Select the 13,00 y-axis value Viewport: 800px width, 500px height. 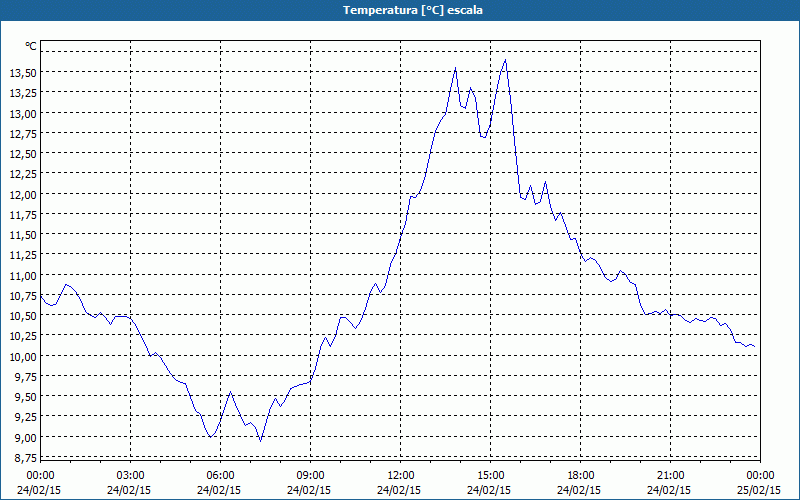(23, 113)
